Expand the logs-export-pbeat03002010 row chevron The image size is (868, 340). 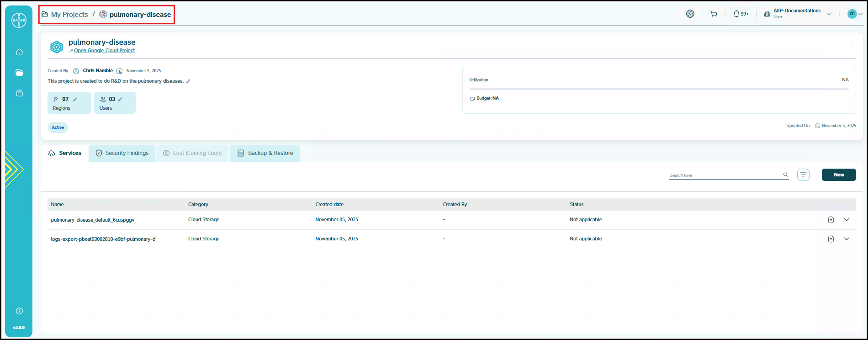pos(847,239)
